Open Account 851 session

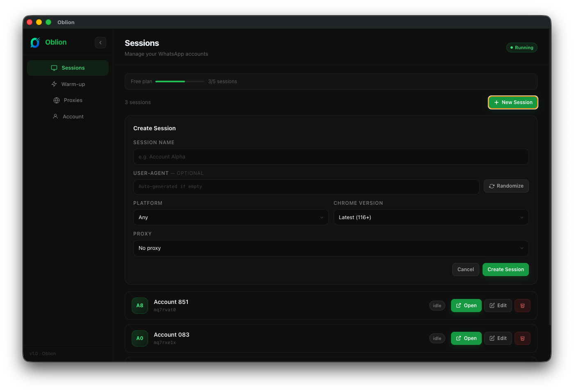(x=466, y=306)
